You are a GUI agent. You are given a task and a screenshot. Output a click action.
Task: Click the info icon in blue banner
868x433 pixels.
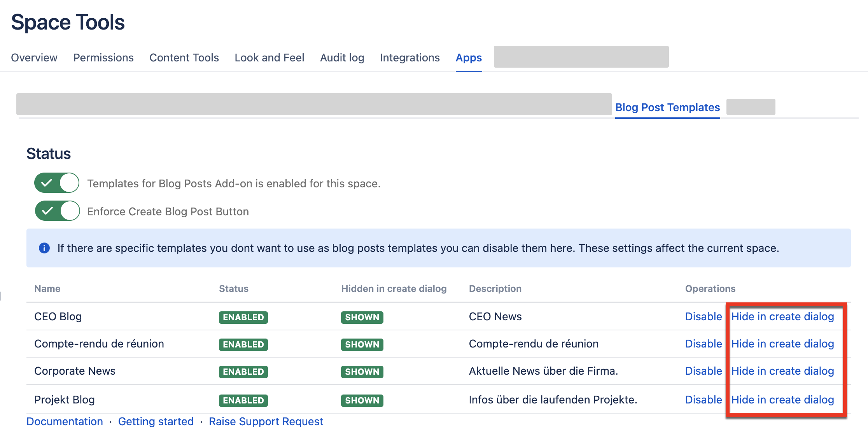44,248
